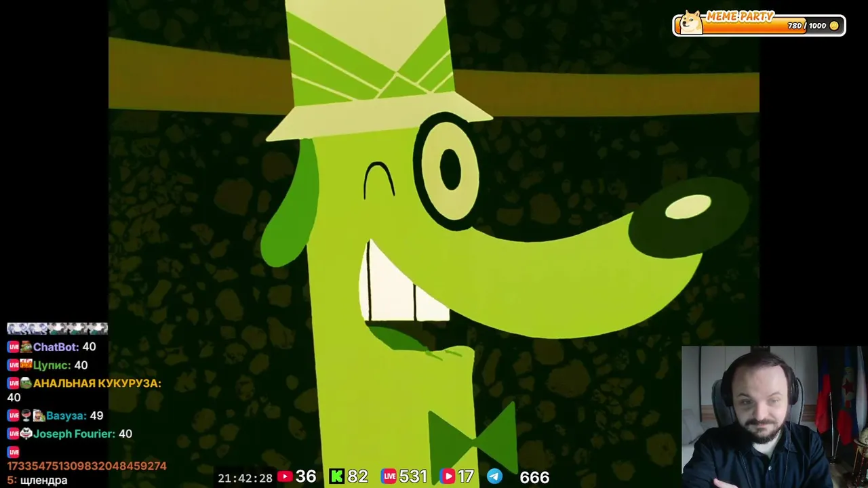
Task: Click the joker avatar beside Joseph Fourier
Action: point(26,434)
